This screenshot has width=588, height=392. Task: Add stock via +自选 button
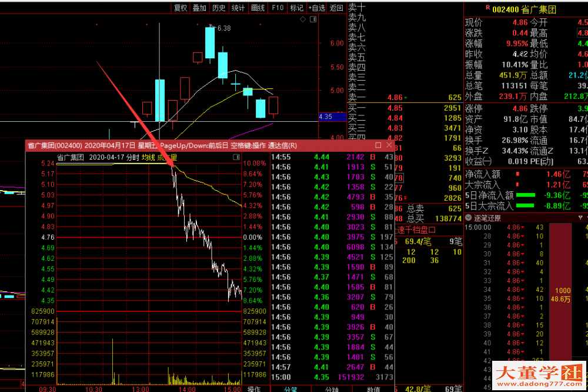click(x=316, y=8)
